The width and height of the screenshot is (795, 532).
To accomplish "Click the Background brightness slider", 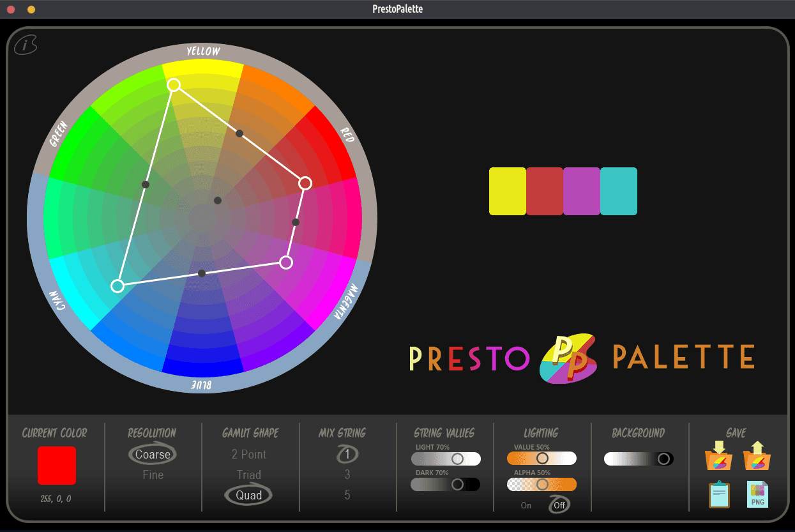I will pos(639,459).
